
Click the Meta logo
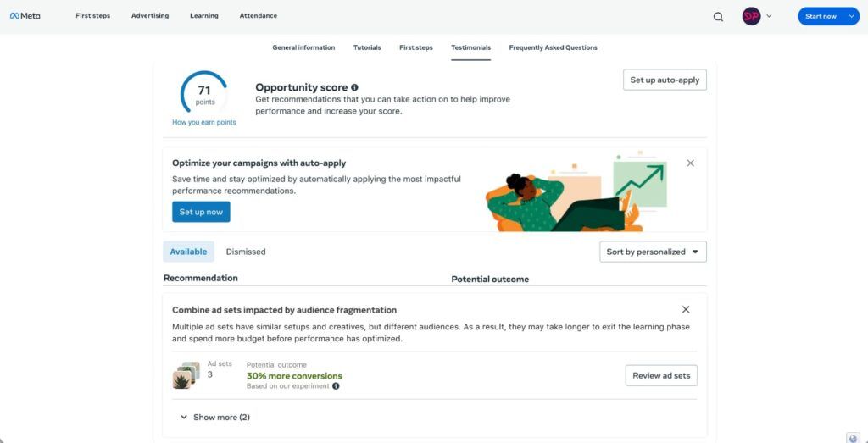(25, 16)
